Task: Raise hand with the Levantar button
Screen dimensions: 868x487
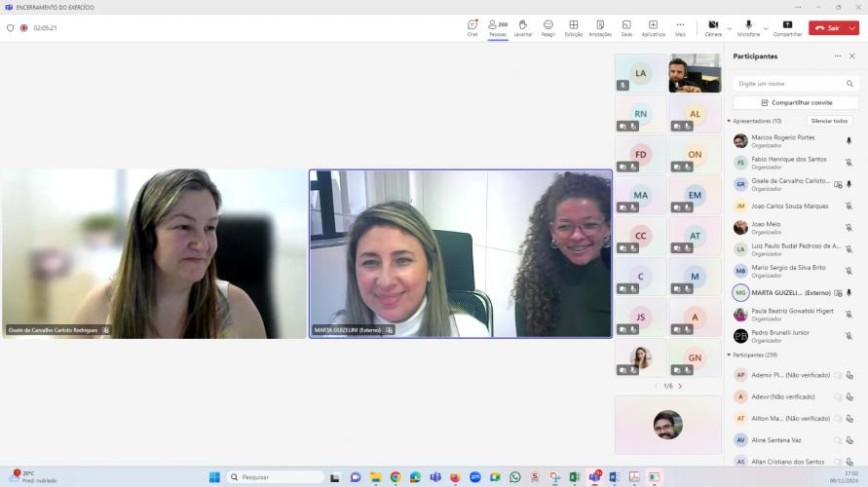Action: (x=523, y=25)
